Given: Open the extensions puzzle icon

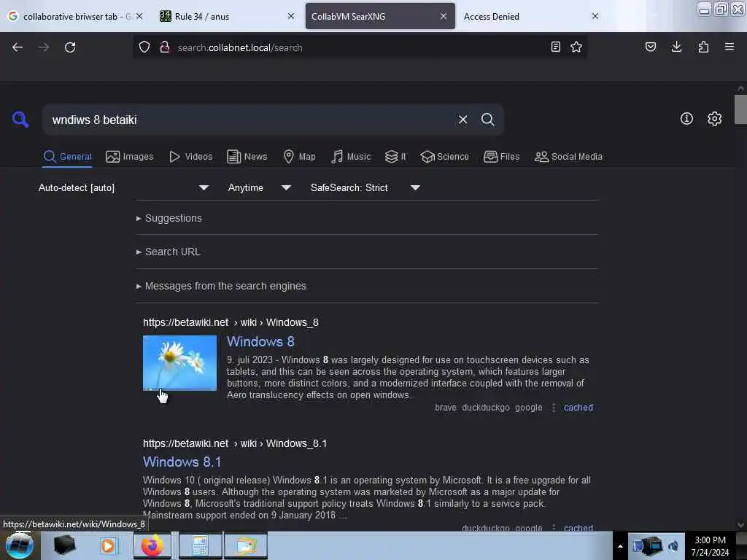Looking at the screenshot, I should pyautogui.click(x=703, y=47).
